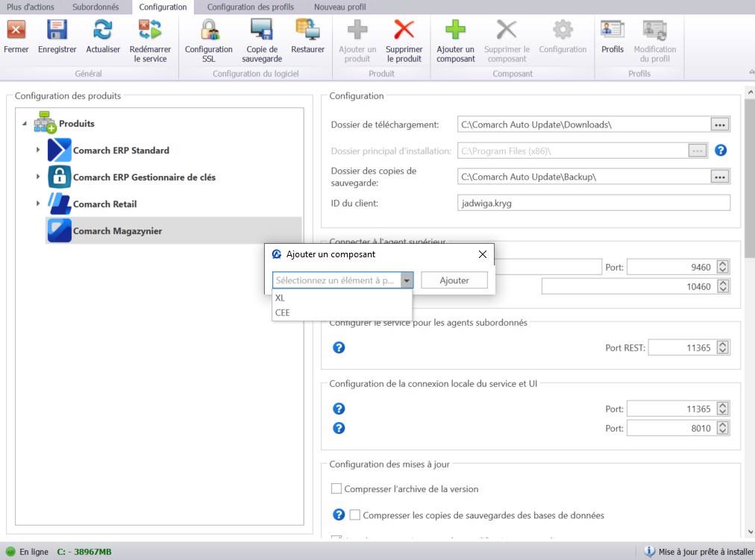Save with the Enregistrer floppy icon
The height and width of the screenshot is (560, 755).
point(57,30)
